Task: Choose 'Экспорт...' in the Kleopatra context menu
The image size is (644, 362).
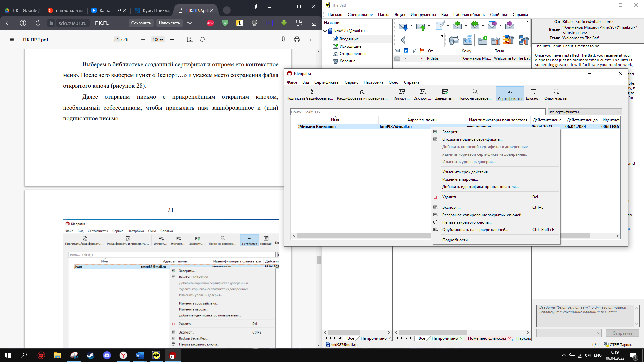Action: 495,207
